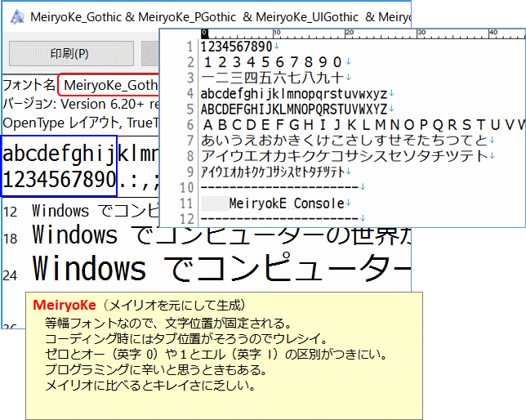Image resolution: width=526 pixels, height=420 pixels.
Task: Click line number 5 in editor gutter
Action: [190, 109]
